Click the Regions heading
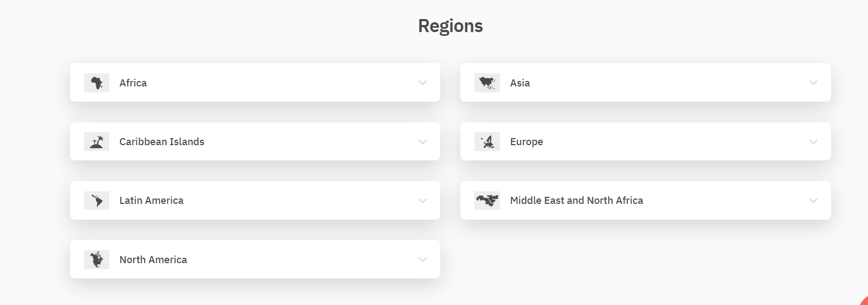The width and height of the screenshot is (868, 305). click(451, 26)
